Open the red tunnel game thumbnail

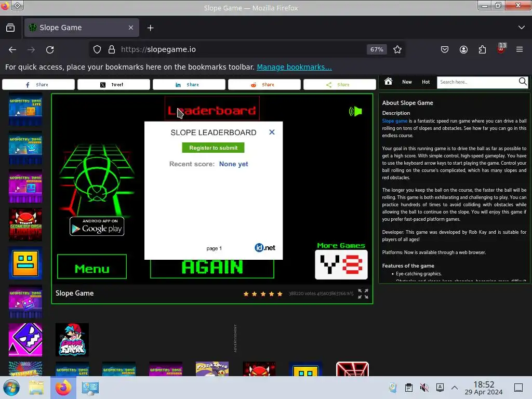352,369
